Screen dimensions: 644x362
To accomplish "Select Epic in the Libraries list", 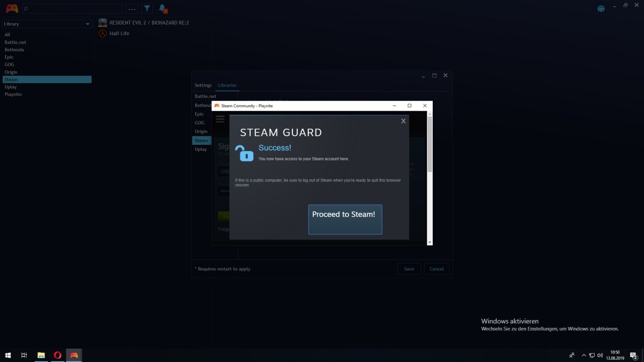I will (x=199, y=114).
